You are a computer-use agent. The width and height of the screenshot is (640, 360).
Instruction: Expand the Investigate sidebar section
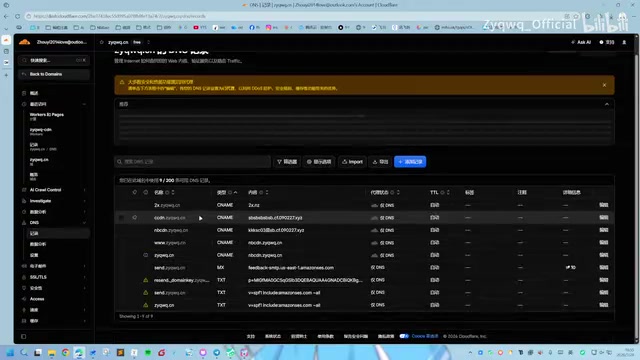[84, 201]
